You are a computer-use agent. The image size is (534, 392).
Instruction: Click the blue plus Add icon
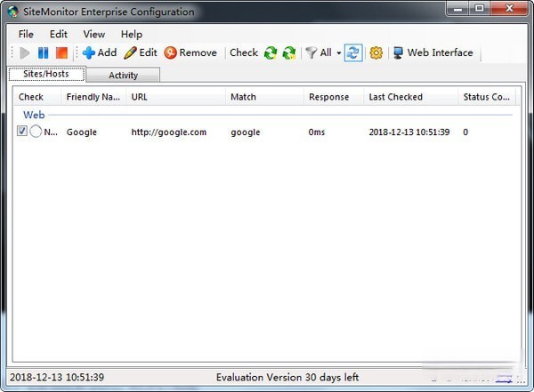click(x=88, y=52)
